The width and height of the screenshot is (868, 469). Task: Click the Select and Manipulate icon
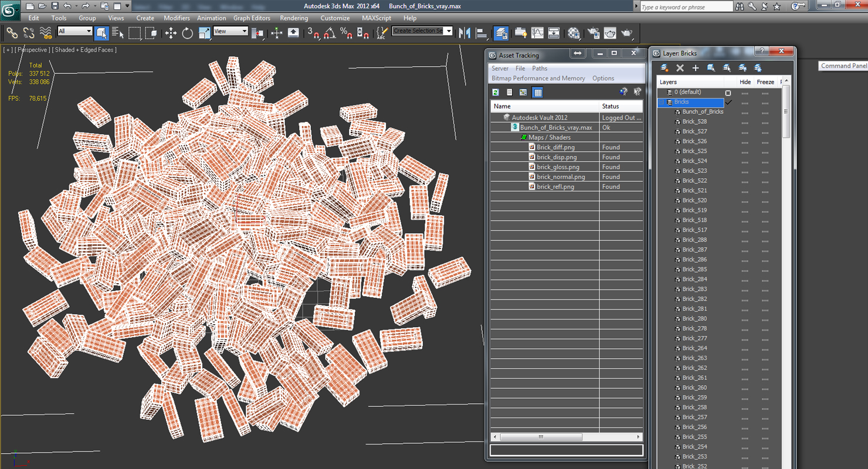pos(277,33)
